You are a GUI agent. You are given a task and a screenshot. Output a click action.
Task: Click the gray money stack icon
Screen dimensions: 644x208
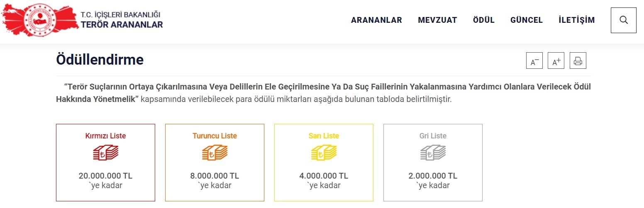pyautogui.click(x=433, y=153)
